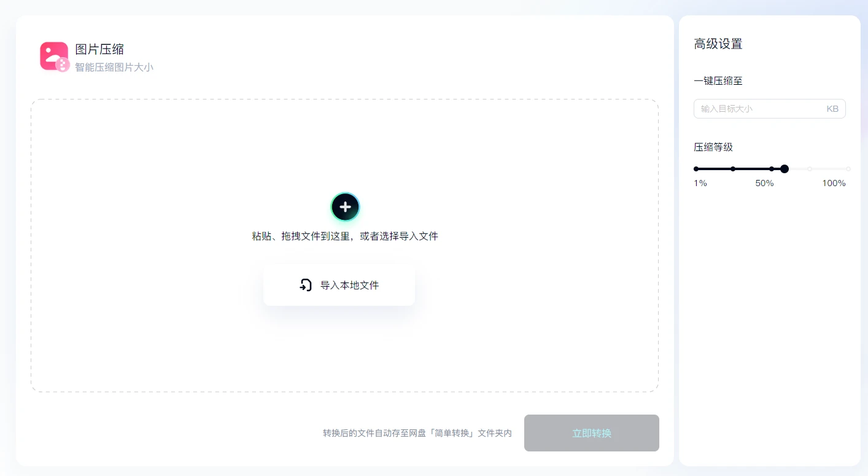Click the 图片压缩 title text
The height and width of the screenshot is (476, 868).
(99, 50)
